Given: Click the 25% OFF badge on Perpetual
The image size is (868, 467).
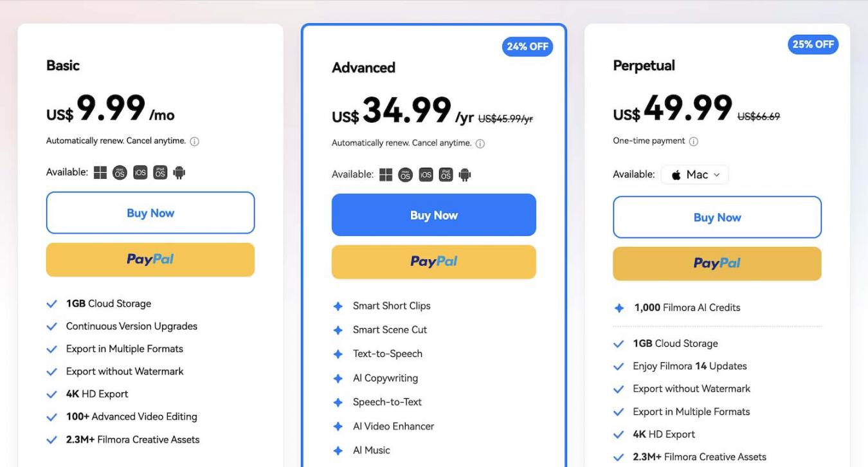Looking at the screenshot, I should pyautogui.click(x=813, y=44).
